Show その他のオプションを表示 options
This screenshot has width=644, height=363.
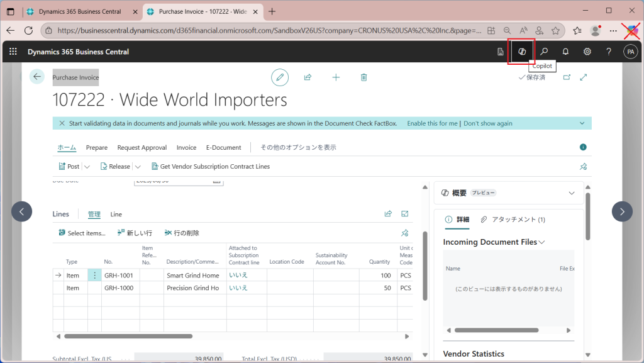tap(298, 147)
